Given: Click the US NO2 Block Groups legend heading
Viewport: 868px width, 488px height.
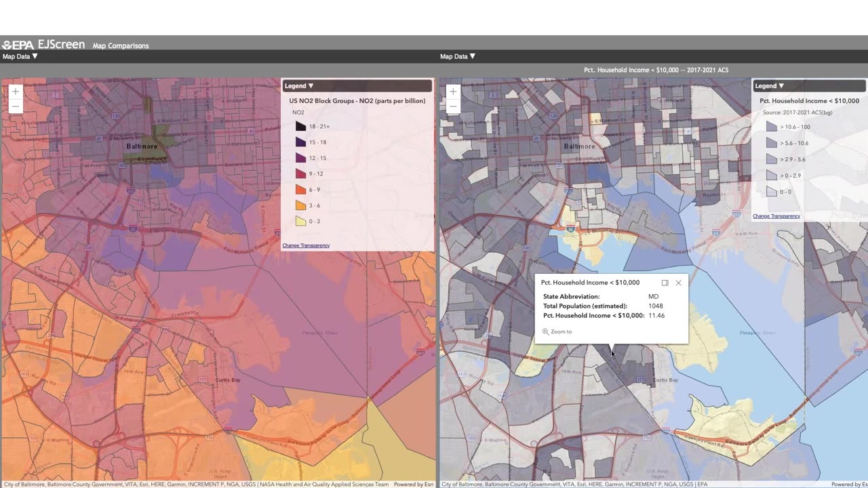Looking at the screenshot, I should (357, 101).
